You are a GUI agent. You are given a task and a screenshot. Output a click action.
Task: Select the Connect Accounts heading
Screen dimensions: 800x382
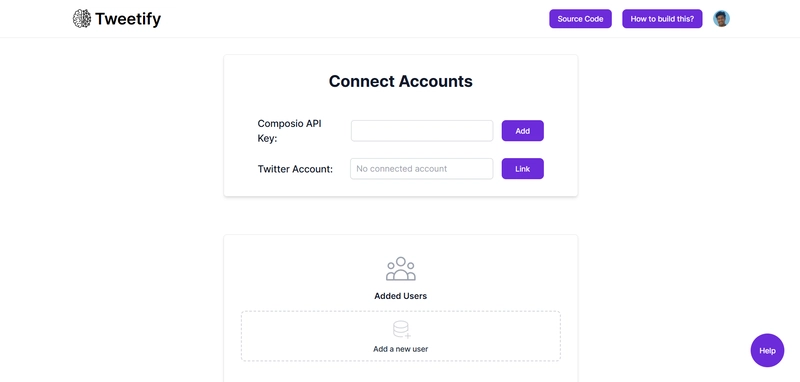[401, 81]
